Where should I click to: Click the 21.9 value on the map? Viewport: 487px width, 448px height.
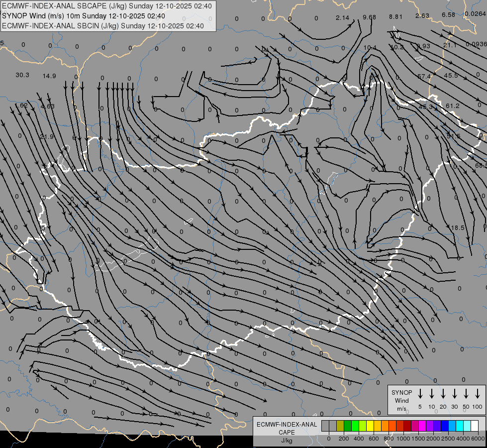(x=47, y=136)
